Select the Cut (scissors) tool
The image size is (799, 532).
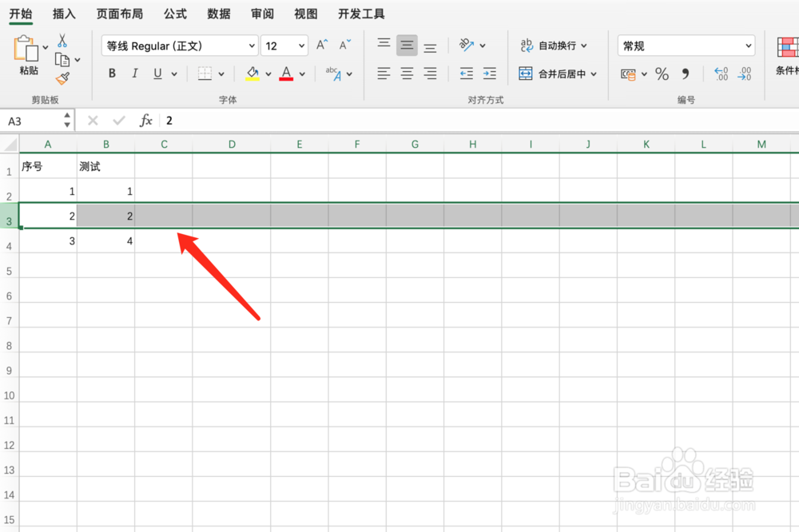61,38
